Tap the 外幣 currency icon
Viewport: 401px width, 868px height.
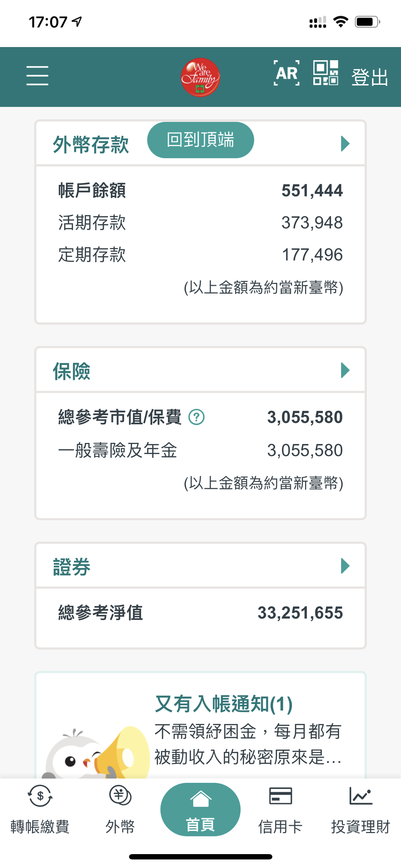[120, 796]
